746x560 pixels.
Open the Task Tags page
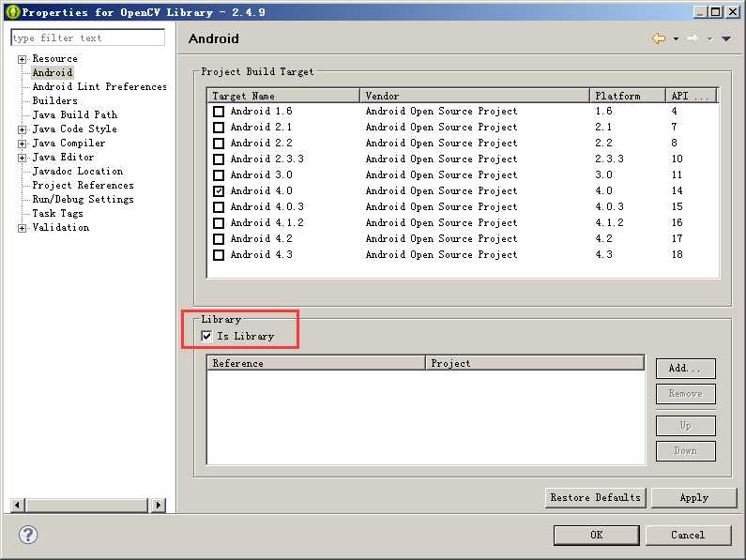click(x=57, y=214)
